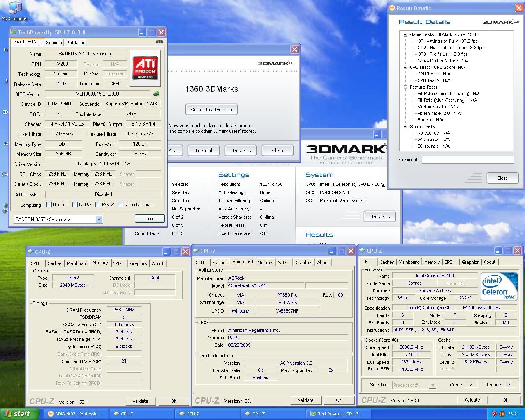Select the 60 sounds result row
525x420 pixels.
point(434,146)
